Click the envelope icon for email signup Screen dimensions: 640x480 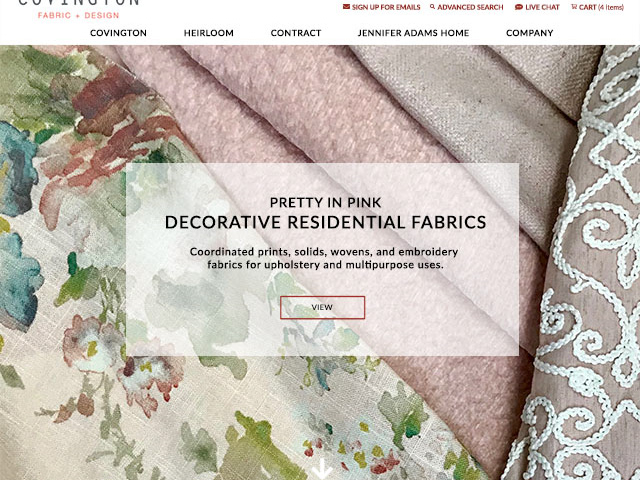point(346,7)
